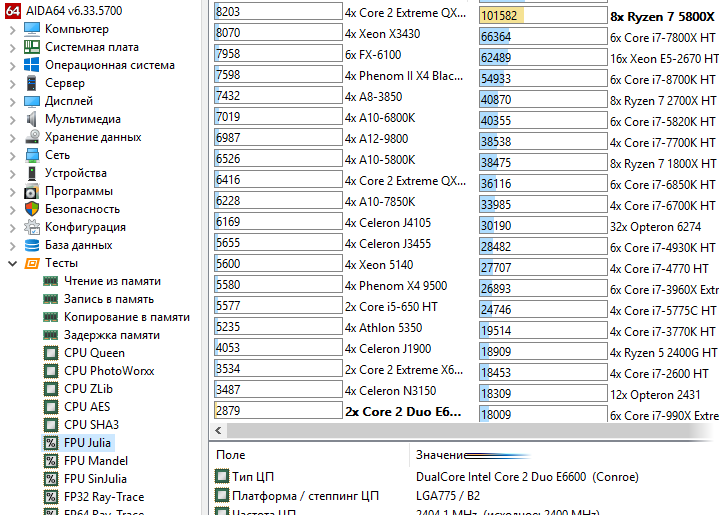719x515 pixels.
Task: Click the Тип ЦП field row
Action: pos(253,477)
